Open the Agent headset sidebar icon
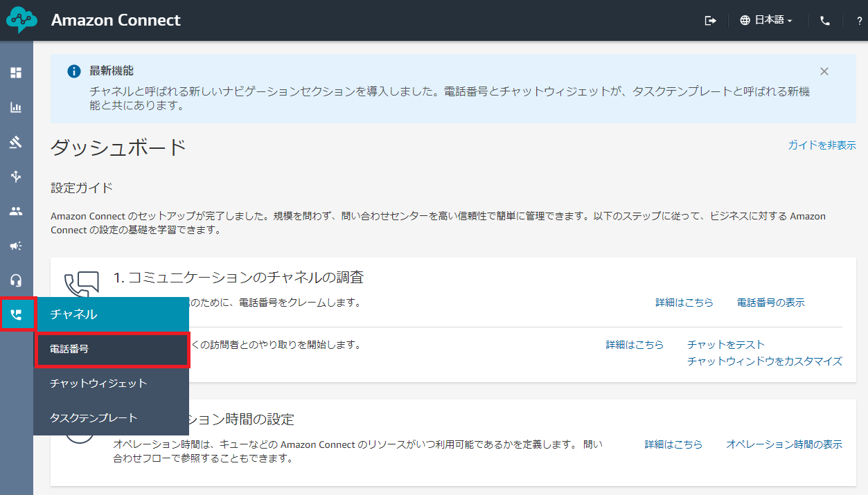Viewport: 868px width, 495px height. tap(16, 280)
